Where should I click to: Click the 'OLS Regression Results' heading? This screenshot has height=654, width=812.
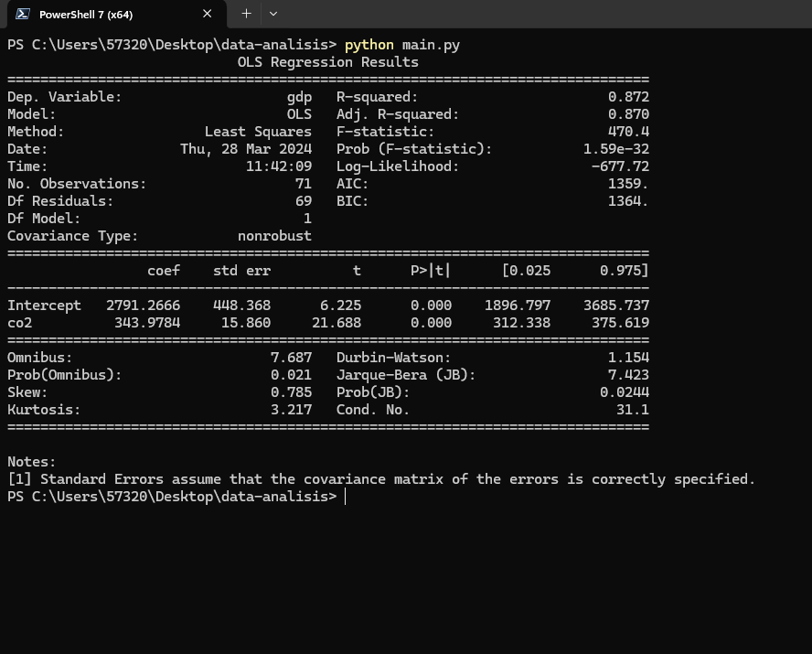[327, 62]
